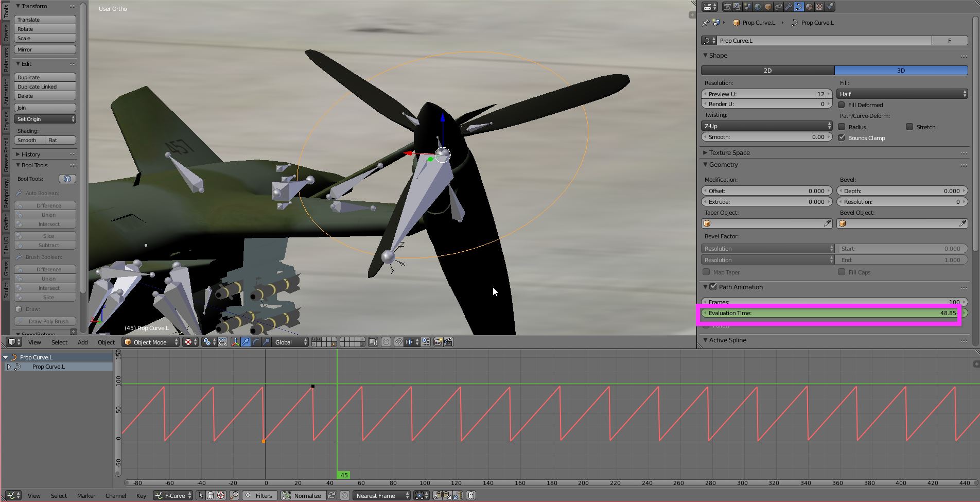Click the auto-snap magnifier icon in graph header

coord(234,495)
